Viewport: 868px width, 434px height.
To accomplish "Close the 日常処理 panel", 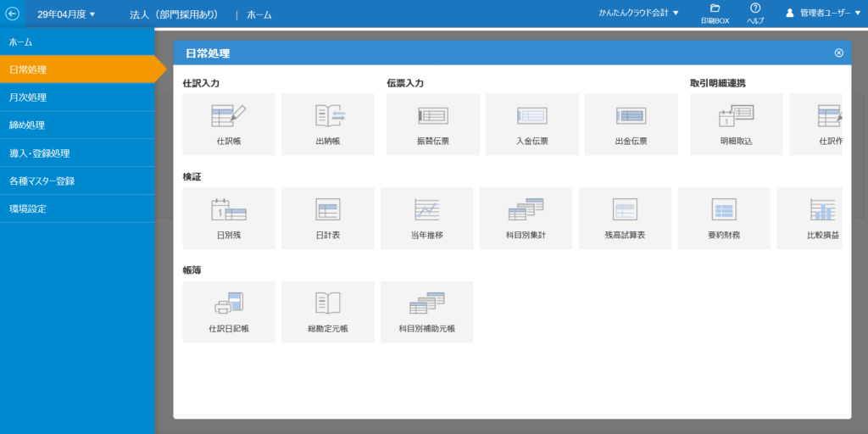I will tap(838, 53).
